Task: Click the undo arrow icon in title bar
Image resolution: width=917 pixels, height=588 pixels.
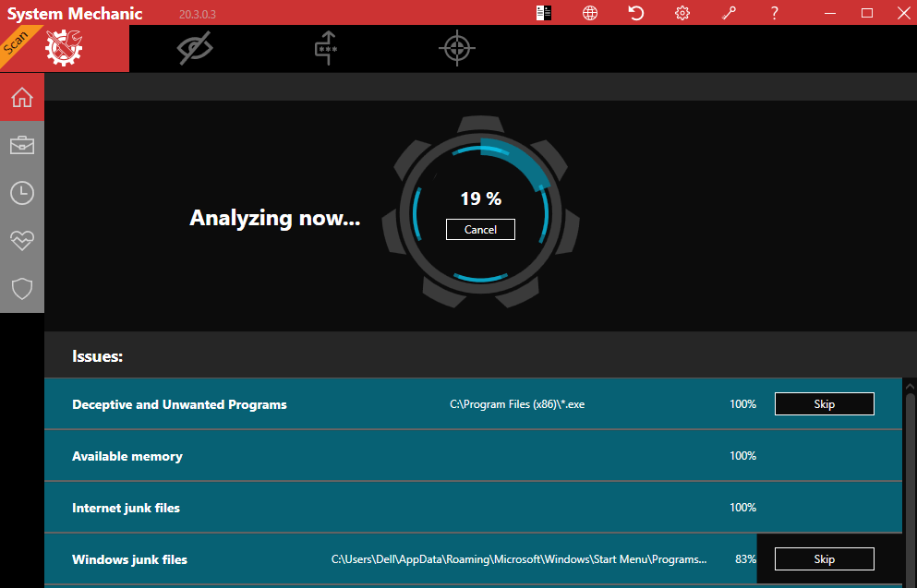Action: (636, 13)
